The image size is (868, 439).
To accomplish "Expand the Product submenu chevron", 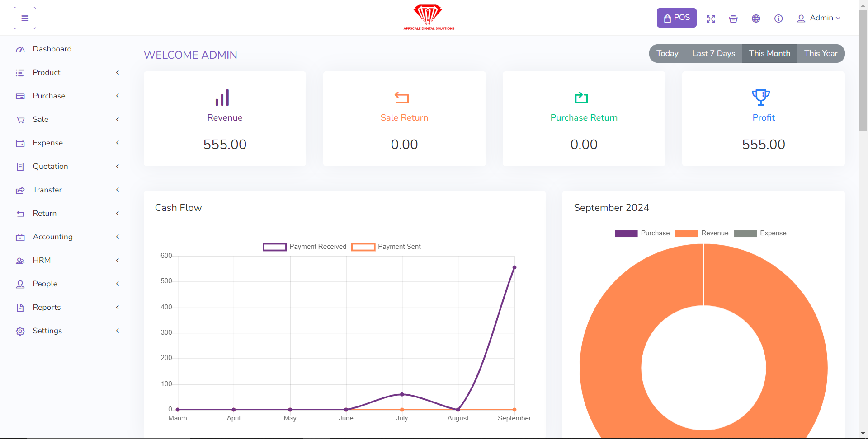I will click(x=118, y=72).
